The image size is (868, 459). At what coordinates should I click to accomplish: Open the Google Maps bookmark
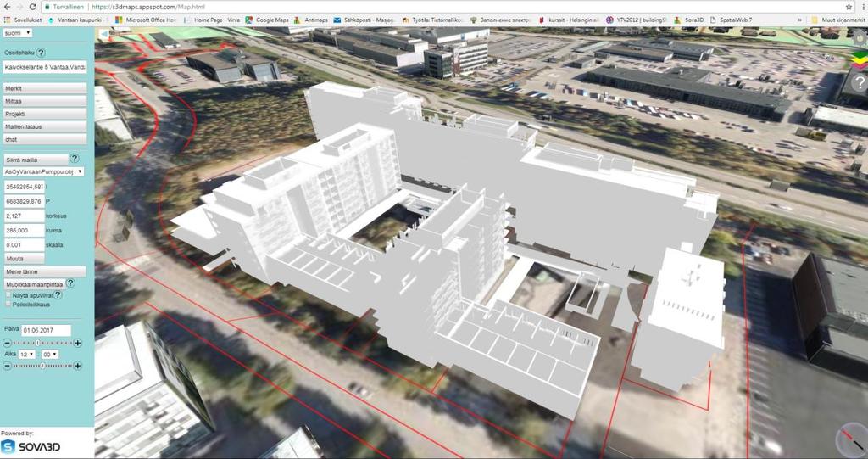(267, 20)
